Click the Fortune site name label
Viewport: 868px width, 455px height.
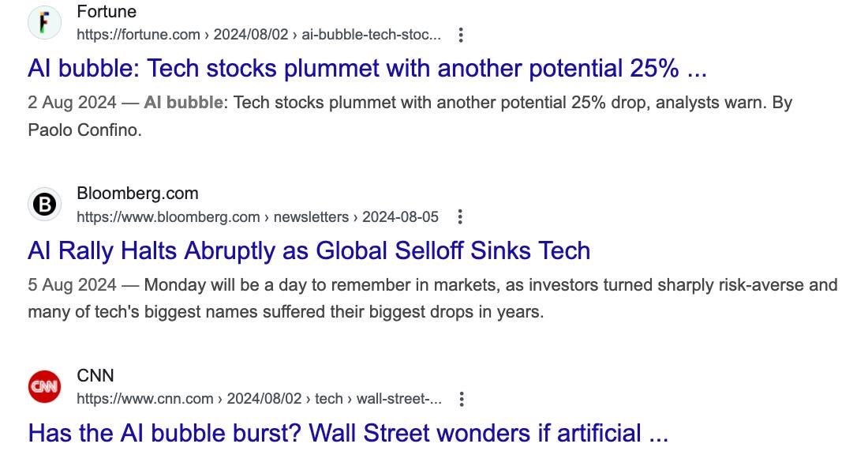(x=107, y=11)
